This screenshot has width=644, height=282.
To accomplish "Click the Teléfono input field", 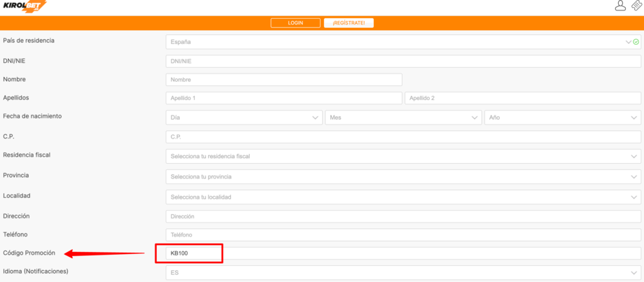I will pos(403,235).
